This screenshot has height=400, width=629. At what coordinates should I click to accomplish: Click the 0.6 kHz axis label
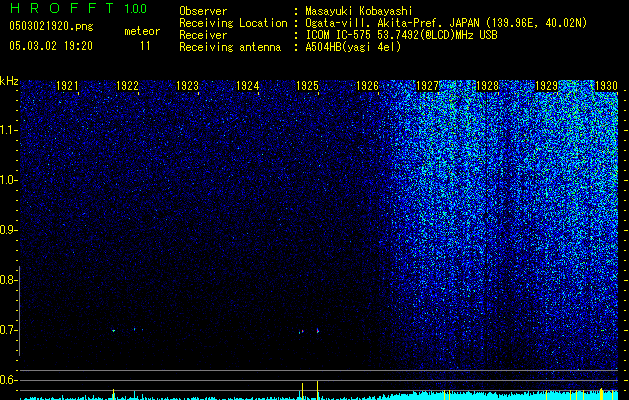pyautogui.click(x=9, y=380)
